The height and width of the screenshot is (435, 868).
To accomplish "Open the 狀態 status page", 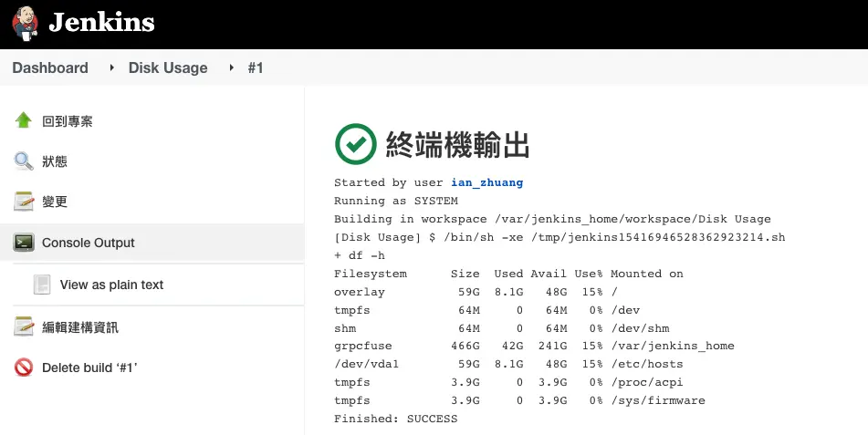I will point(55,161).
